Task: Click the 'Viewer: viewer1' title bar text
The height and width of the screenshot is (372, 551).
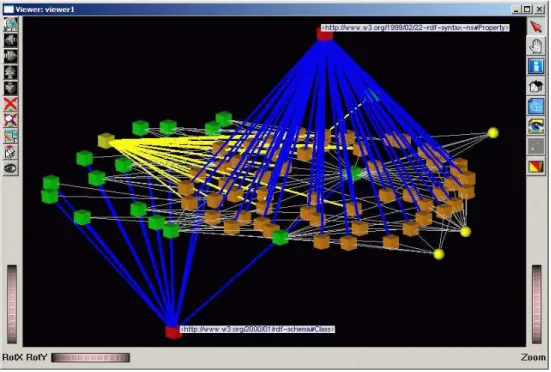Action: coord(45,9)
